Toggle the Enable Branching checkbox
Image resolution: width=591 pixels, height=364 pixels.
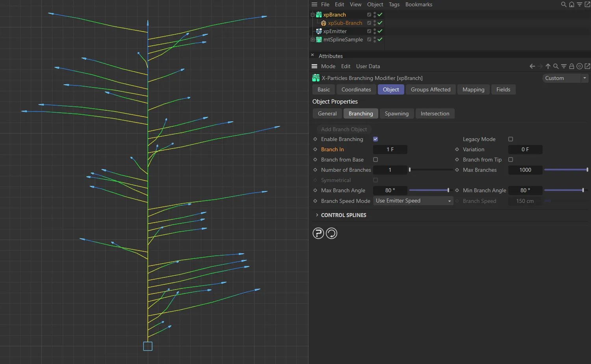coord(375,139)
